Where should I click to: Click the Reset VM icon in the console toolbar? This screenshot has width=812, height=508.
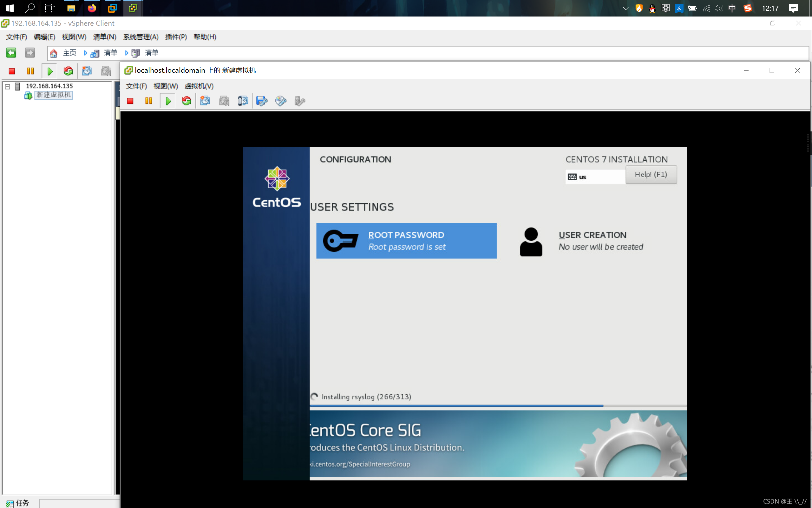(187, 101)
